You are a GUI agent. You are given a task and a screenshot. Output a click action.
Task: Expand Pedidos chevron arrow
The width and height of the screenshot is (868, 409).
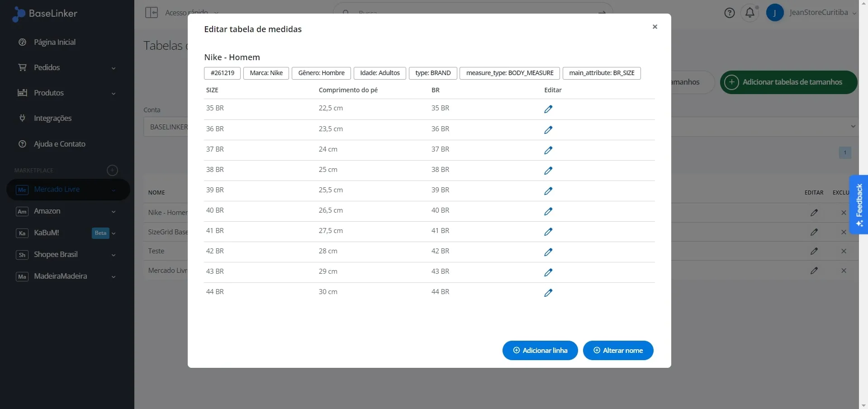[x=114, y=68]
